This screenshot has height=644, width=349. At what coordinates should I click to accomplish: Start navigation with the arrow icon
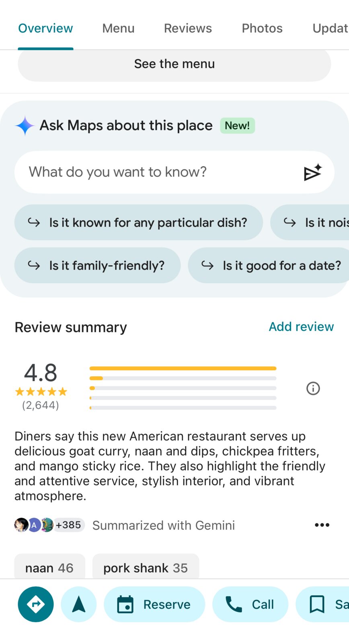(79, 604)
